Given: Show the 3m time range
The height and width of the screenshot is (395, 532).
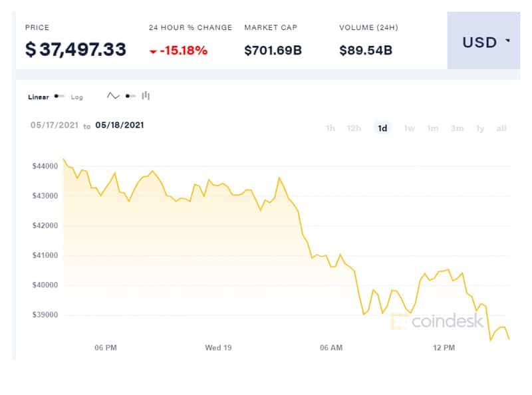Looking at the screenshot, I should (x=457, y=128).
